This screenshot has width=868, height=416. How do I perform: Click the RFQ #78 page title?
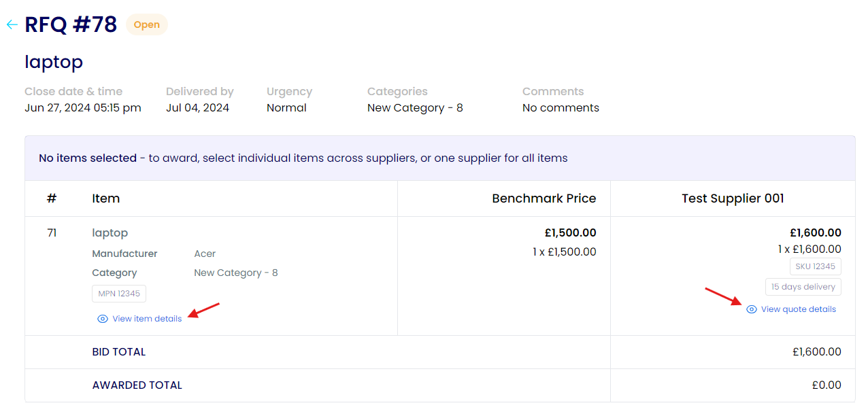71,24
